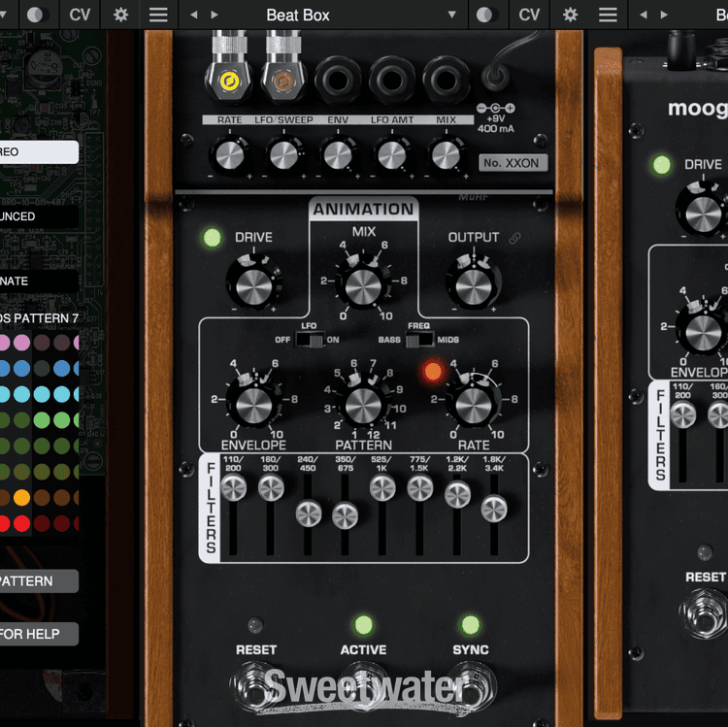The width and height of the screenshot is (728, 727).
Task: Click the 110/200 filter slider handle
Action: (233, 488)
